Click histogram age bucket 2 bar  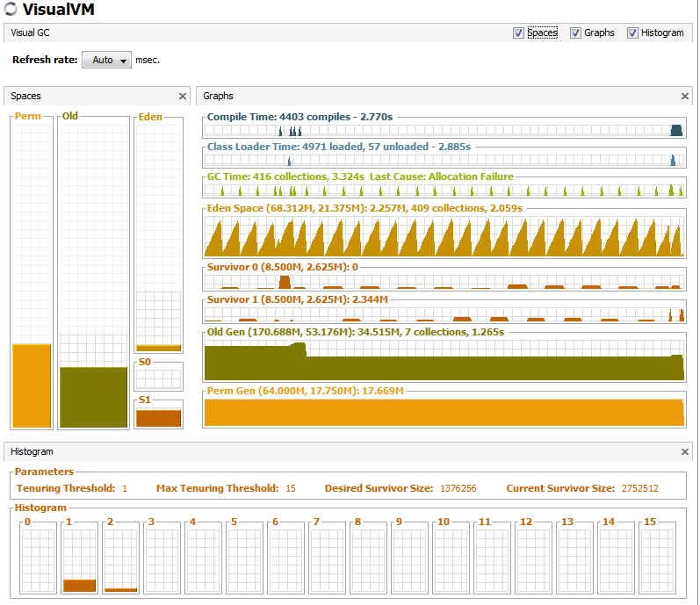point(120,590)
